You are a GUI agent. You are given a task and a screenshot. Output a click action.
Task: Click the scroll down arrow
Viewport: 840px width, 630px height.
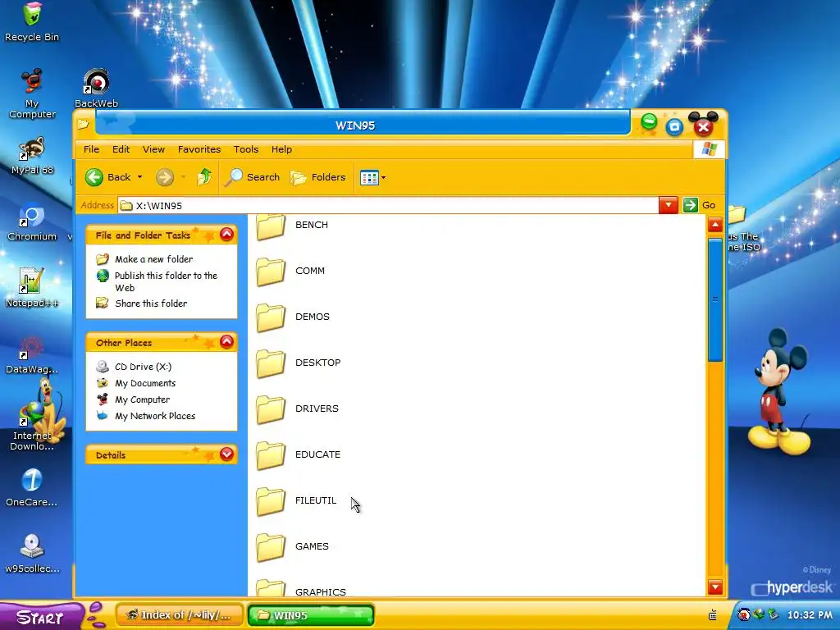tap(715, 587)
